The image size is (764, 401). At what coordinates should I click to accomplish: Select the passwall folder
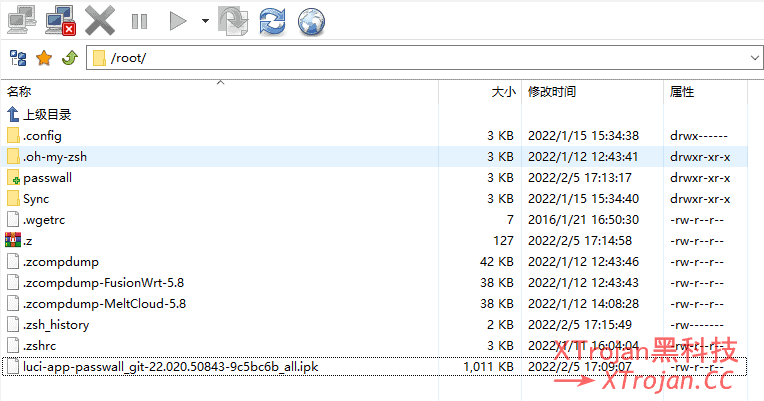pyautogui.click(x=47, y=177)
